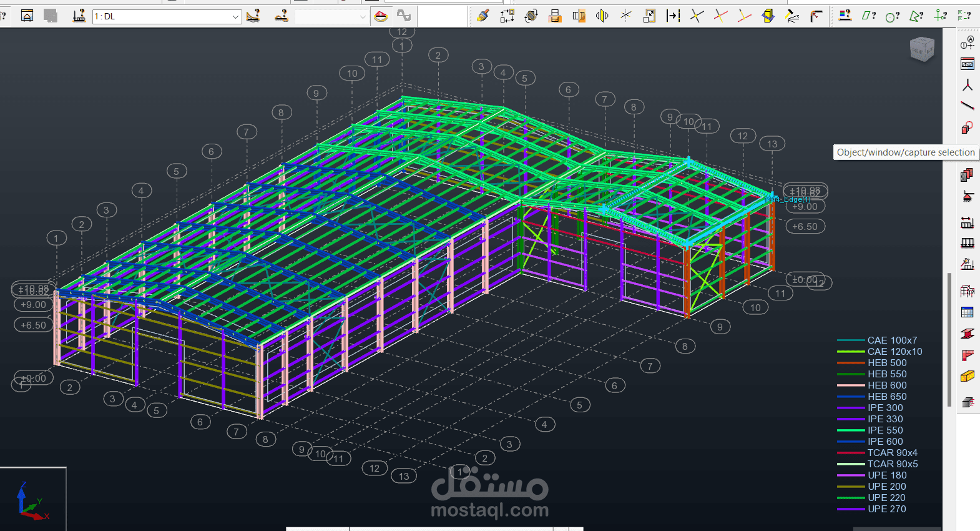Click the yellow block icon in the right sidebar
The image size is (980, 531).
(x=968, y=376)
